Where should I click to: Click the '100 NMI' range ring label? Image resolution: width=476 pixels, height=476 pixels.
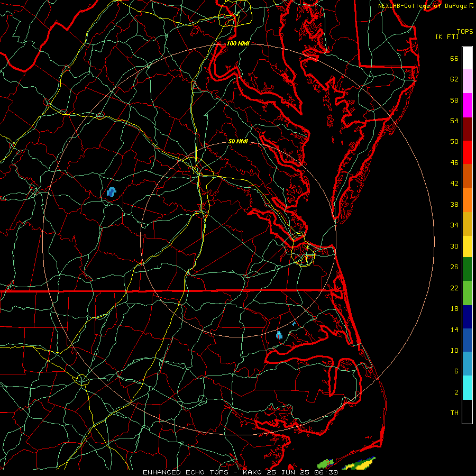point(238,43)
